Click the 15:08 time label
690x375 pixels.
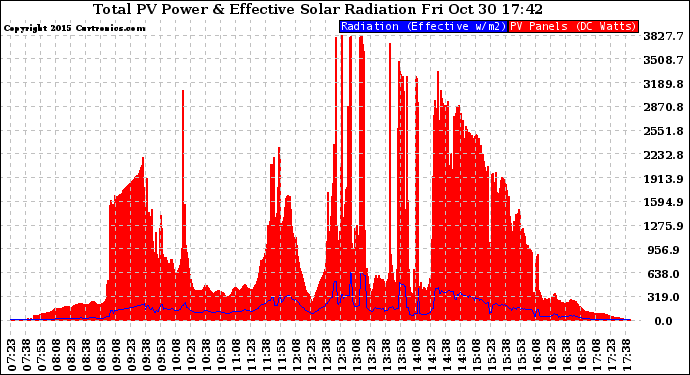click(477, 354)
